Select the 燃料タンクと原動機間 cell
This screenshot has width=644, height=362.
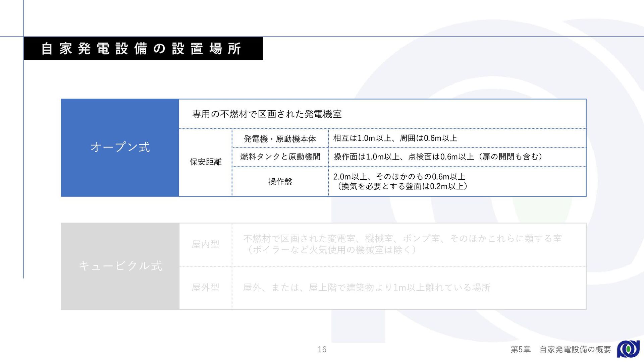pos(280,157)
